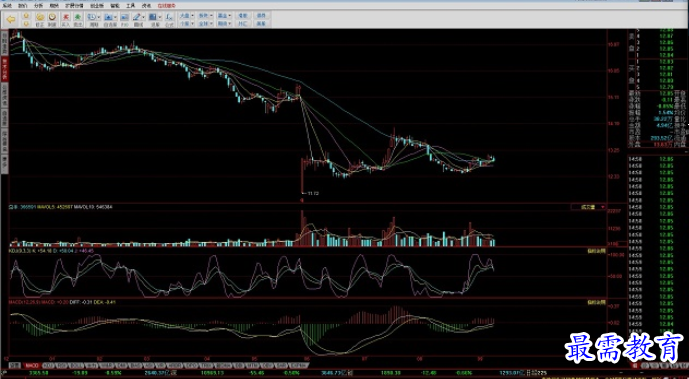This screenshot has height=379, width=689.
Task: Click the 11.72 low price label
Action: (x=313, y=193)
